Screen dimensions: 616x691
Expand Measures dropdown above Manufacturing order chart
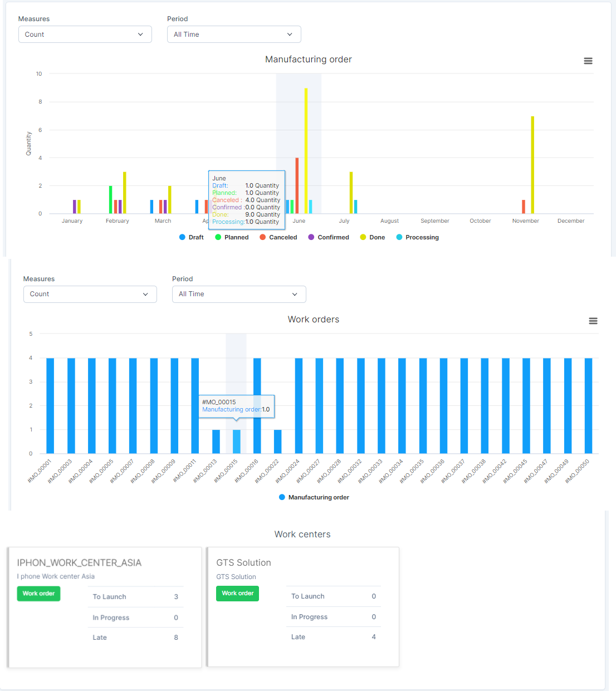tap(85, 35)
